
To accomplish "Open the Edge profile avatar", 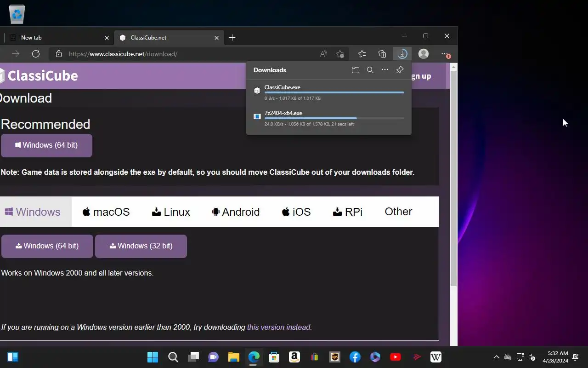I will (x=424, y=54).
